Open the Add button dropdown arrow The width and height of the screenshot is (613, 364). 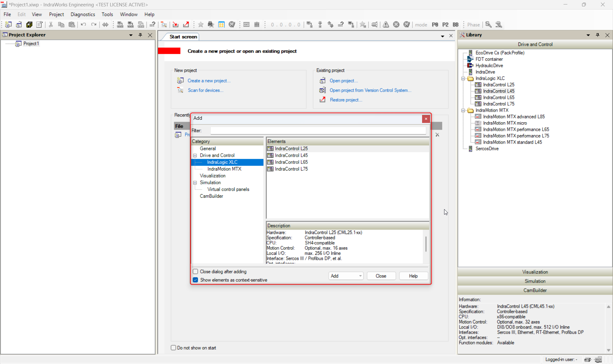click(360, 276)
